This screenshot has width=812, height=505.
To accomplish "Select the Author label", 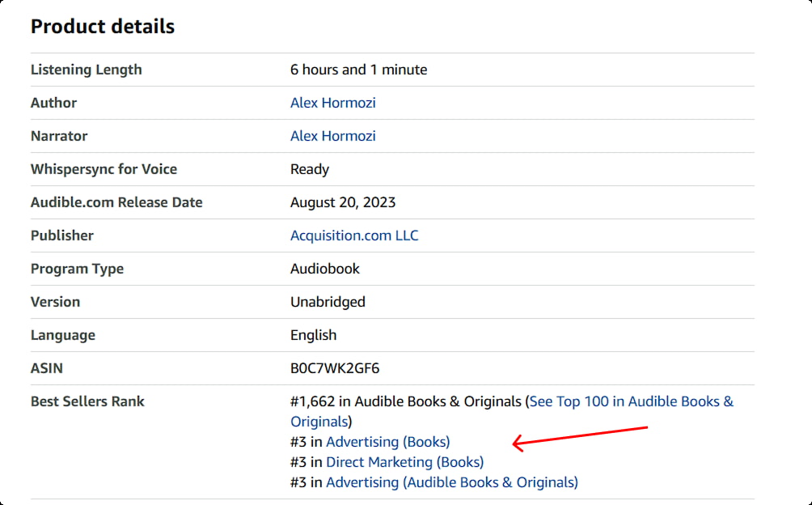I will [53, 103].
